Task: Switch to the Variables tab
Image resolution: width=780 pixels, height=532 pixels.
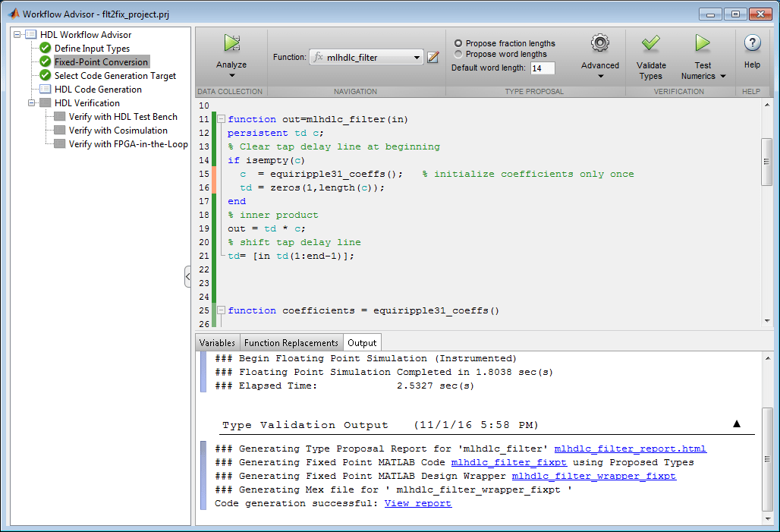Action: pos(217,343)
